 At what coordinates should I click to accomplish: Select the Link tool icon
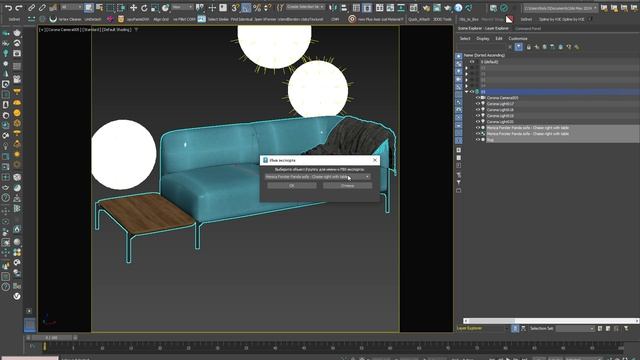pyautogui.click(x=32, y=8)
